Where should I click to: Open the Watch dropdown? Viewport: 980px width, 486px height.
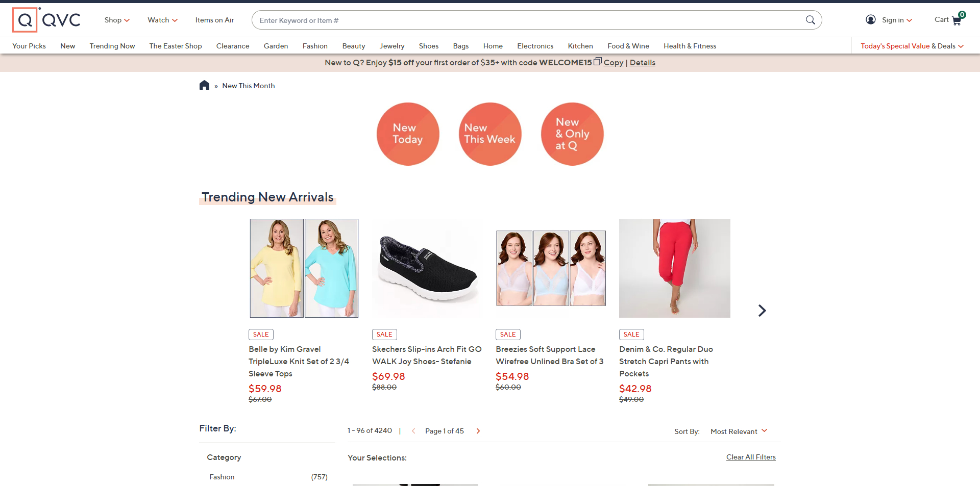(162, 20)
